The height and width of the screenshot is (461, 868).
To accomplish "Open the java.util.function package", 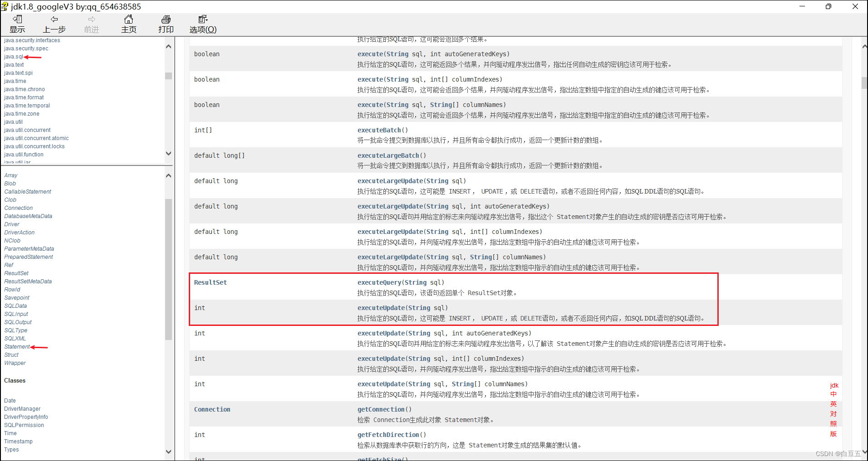I will tap(24, 155).
